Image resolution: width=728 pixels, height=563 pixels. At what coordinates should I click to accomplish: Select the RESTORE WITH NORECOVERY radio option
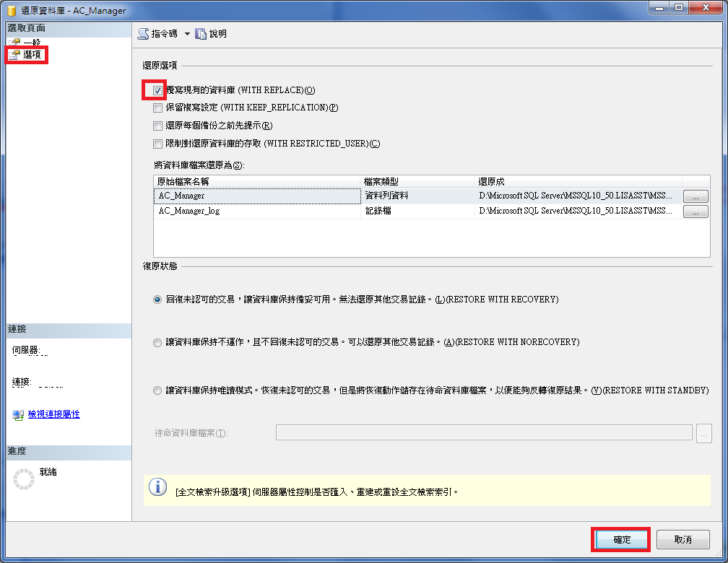tap(157, 341)
